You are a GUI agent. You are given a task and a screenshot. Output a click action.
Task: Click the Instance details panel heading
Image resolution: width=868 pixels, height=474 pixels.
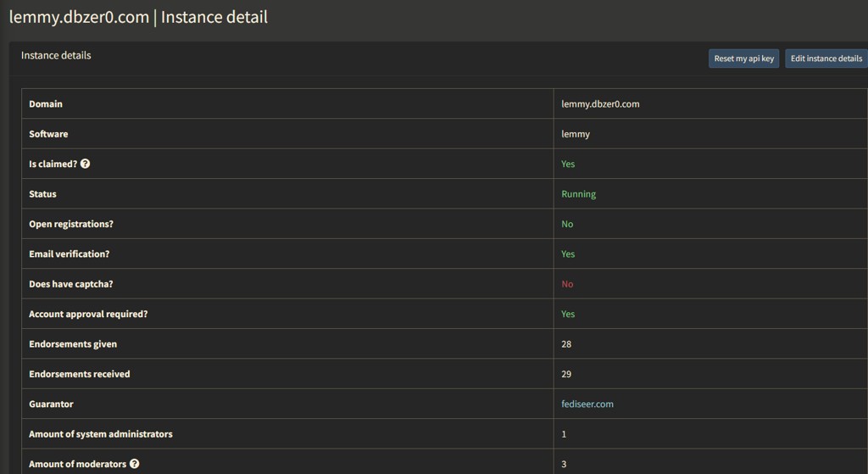pos(56,55)
